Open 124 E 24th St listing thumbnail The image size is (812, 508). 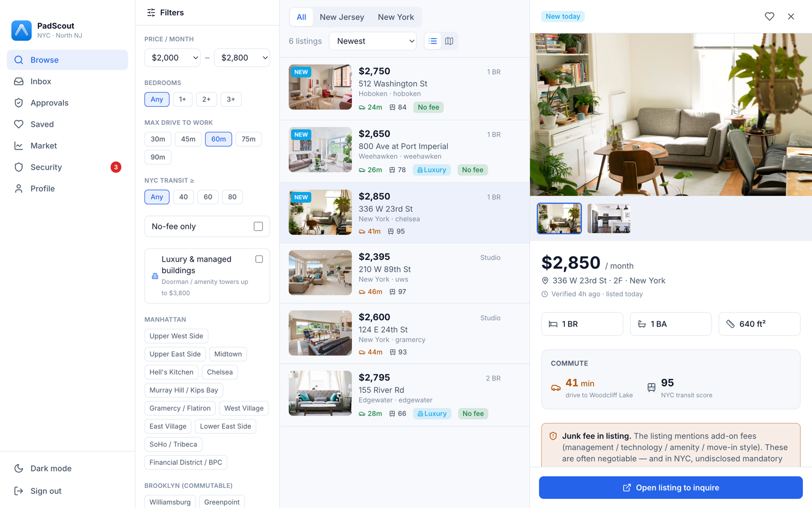(x=320, y=333)
